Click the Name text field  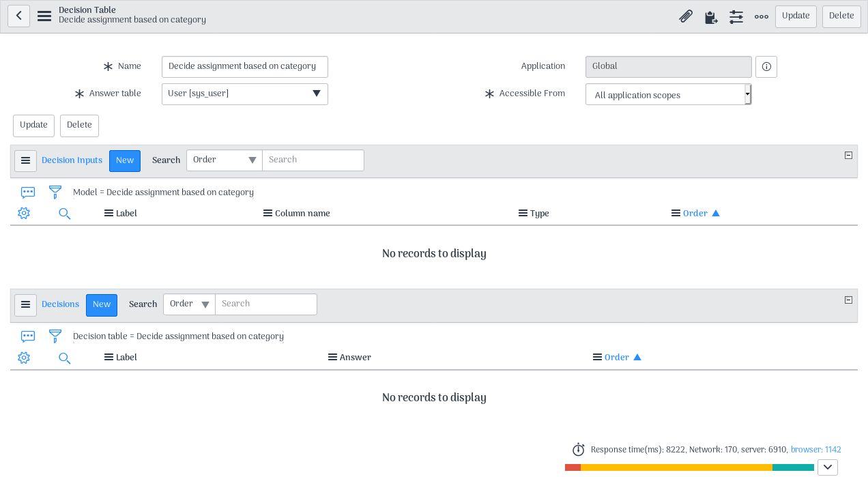pos(244,67)
